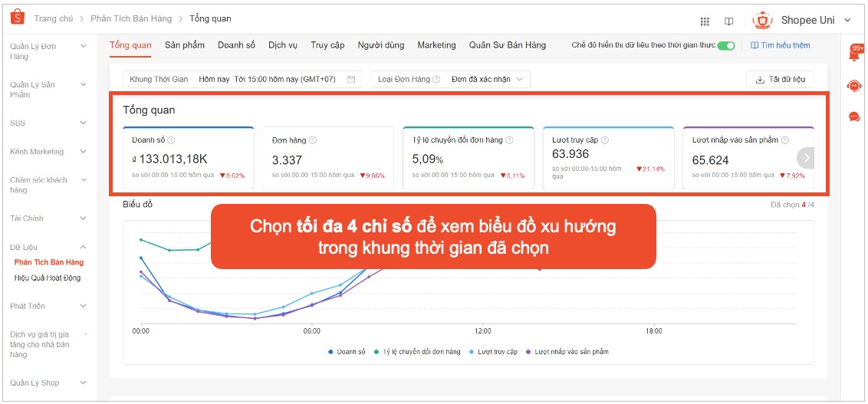The width and height of the screenshot is (868, 404).
Task: Click the 00:00 Doanh số data point
Action: click(x=141, y=258)
